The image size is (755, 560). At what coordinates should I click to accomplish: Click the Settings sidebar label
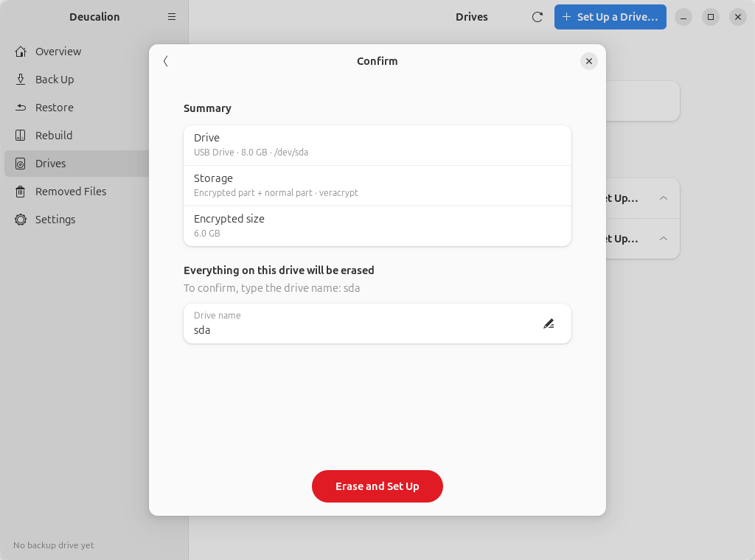pyautogui.click(x=55, y=220)
